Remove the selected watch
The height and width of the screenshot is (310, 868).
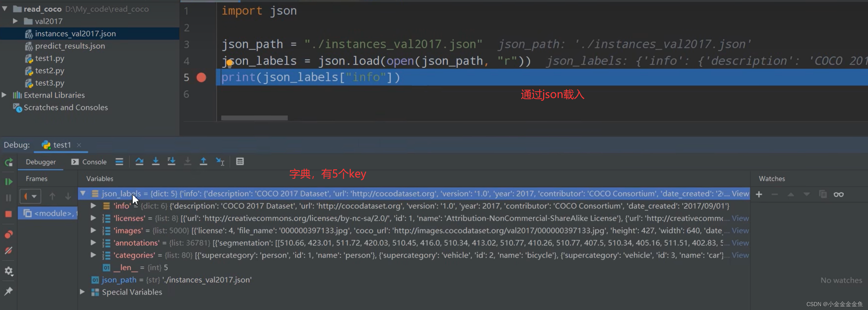775,195
